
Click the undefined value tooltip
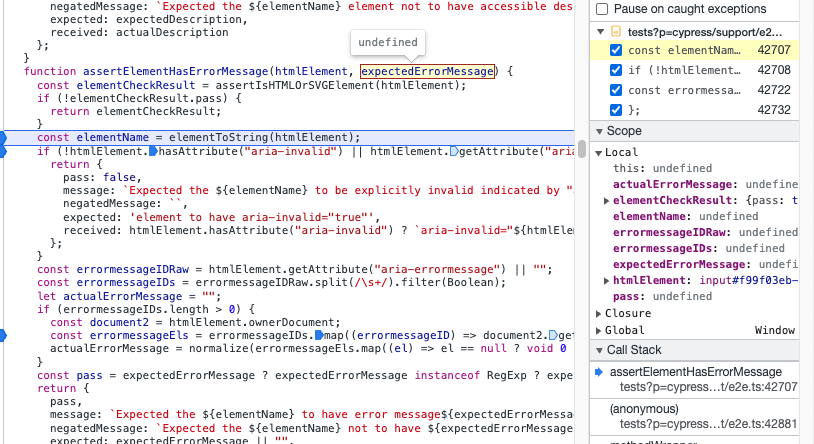388,42
